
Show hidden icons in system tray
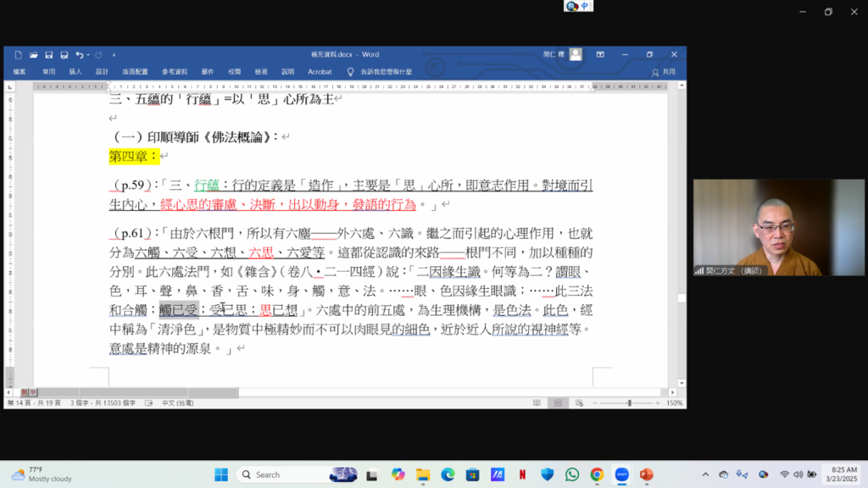pyautogui.click(x=706, y=474)
